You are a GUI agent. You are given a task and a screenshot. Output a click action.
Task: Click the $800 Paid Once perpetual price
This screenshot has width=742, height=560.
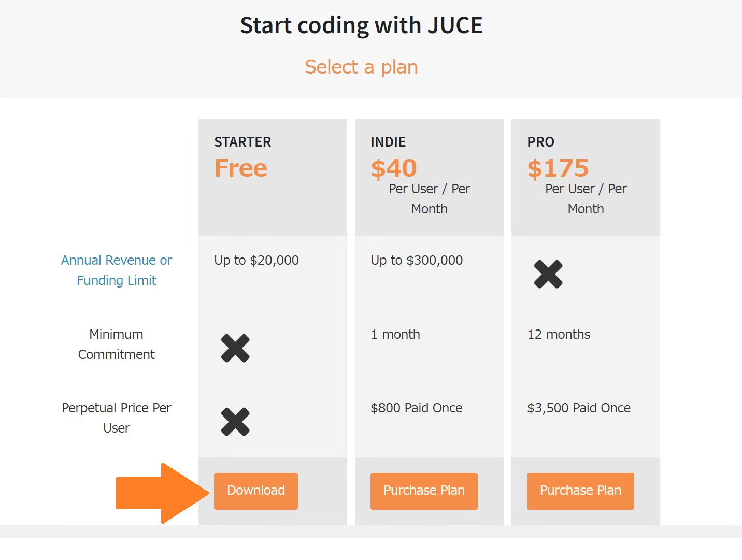[x=417, y=408]
